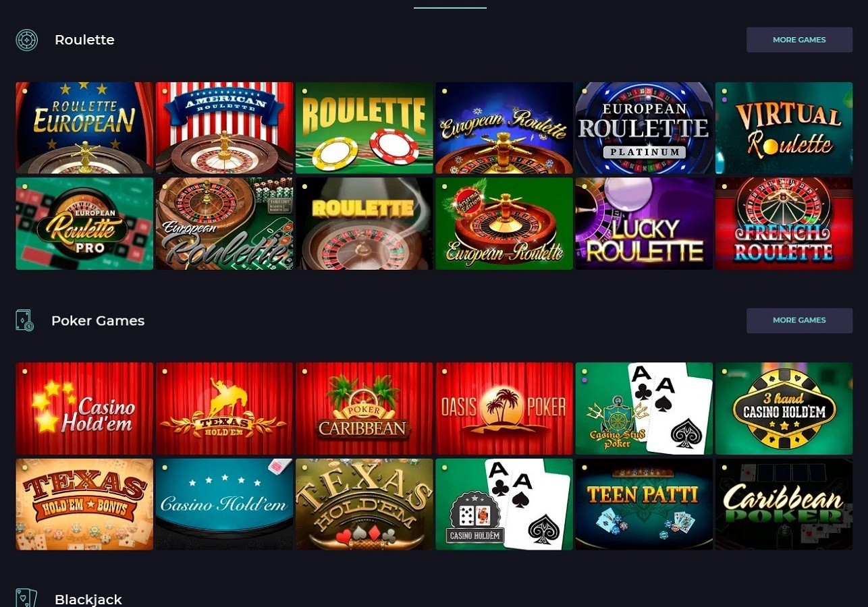Image resolution: width=868 pixels, height=607 pixels.
Task: Open More Games for Poker Games
Action: [x=799, y=320]
